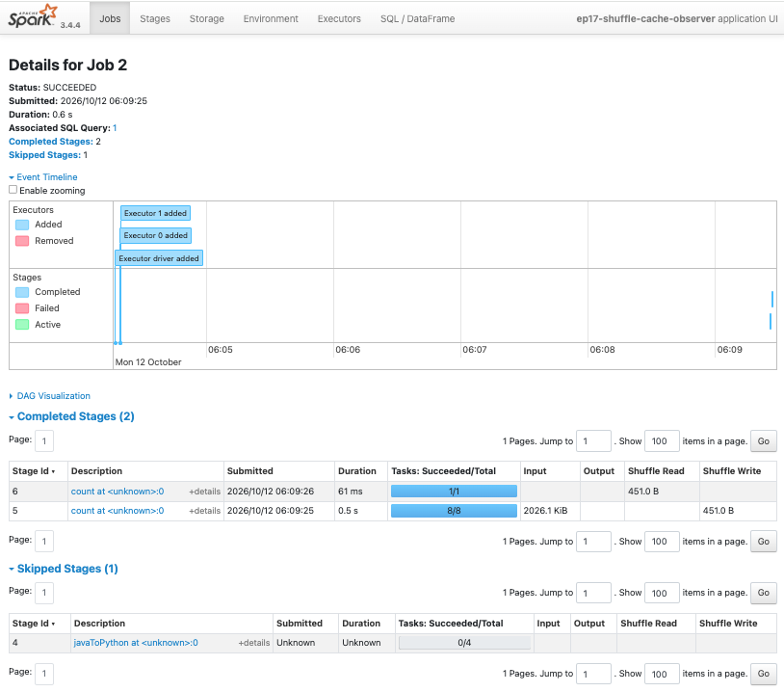
Task: Focus Jump to field below completed stages table
Action: click(593, 542)
